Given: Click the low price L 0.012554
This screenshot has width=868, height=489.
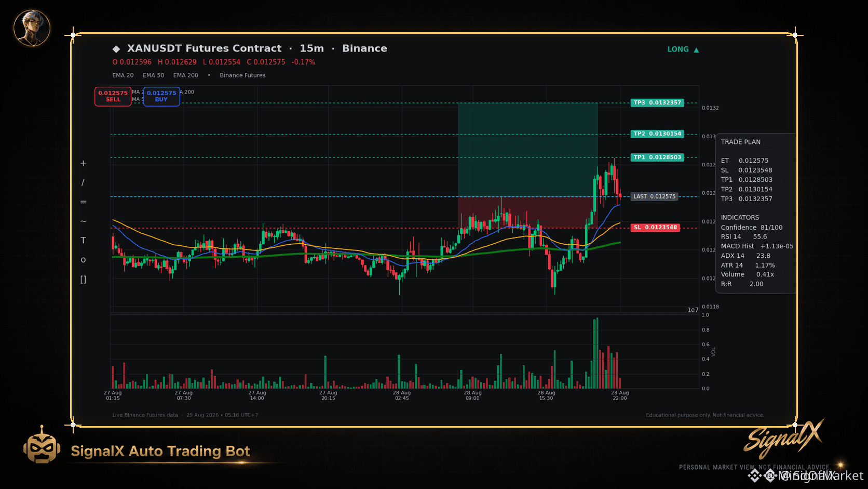Looking at the screenshot, I should 222,62.
